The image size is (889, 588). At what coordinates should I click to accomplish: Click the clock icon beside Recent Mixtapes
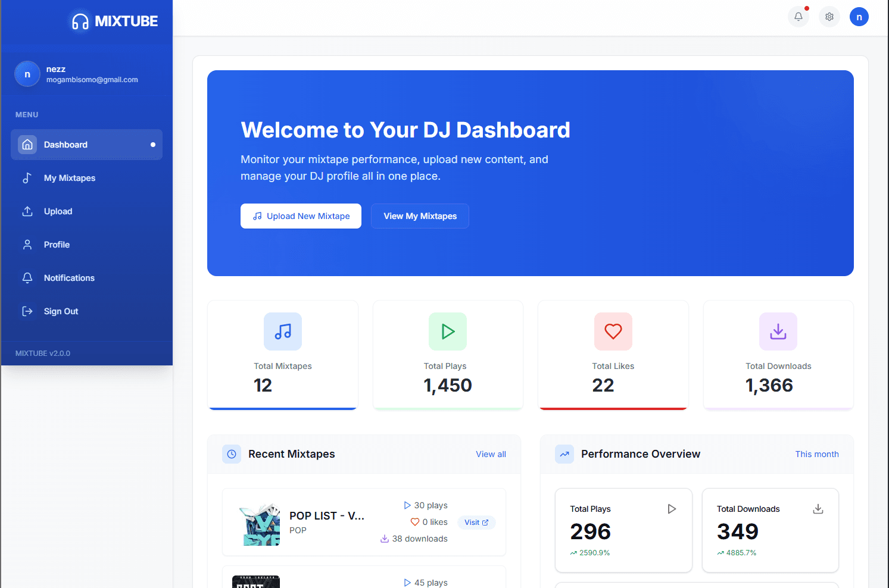pyautogui.click(x=232, y=453)
